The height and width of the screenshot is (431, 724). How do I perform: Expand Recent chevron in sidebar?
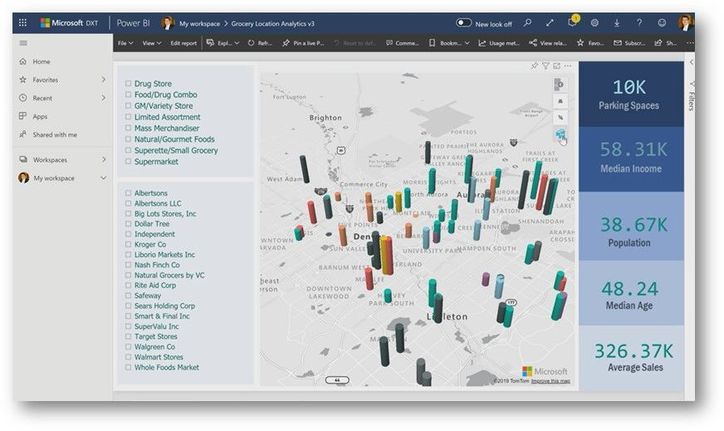click(x=103, y=98)
